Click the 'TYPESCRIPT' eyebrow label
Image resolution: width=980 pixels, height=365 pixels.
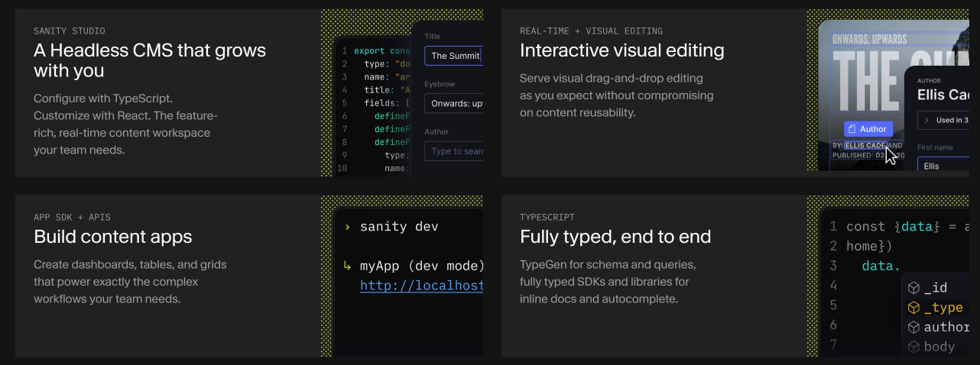point(547,218)
